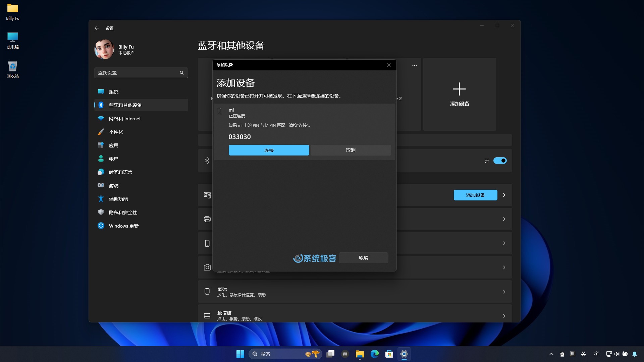This screenshot has height=362, width=644.
Task: Click the 触摸板 settings row text
Action: pyautogui.click(x=224, y=313)
